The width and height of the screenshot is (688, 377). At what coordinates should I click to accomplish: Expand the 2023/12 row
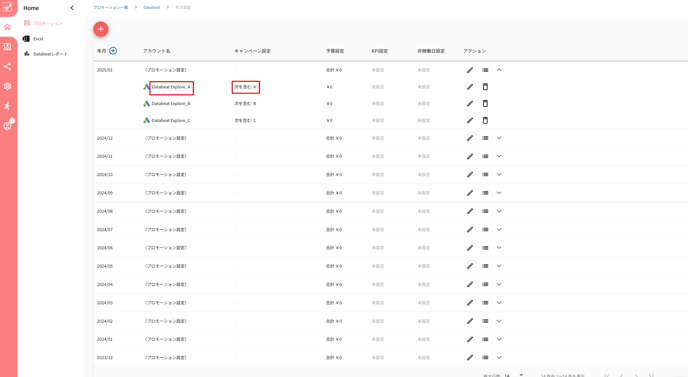point(499,358)
